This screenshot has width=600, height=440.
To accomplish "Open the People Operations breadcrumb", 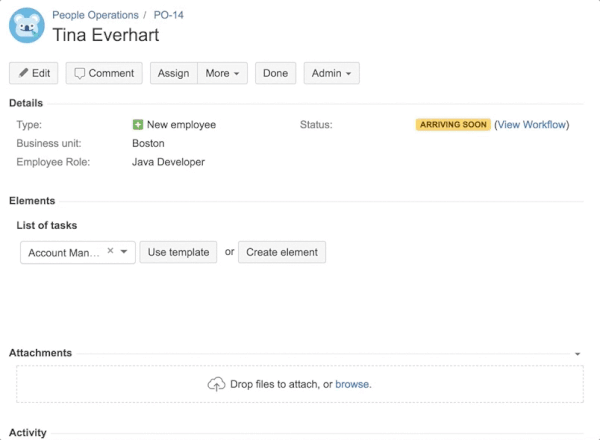I will 93,15.
